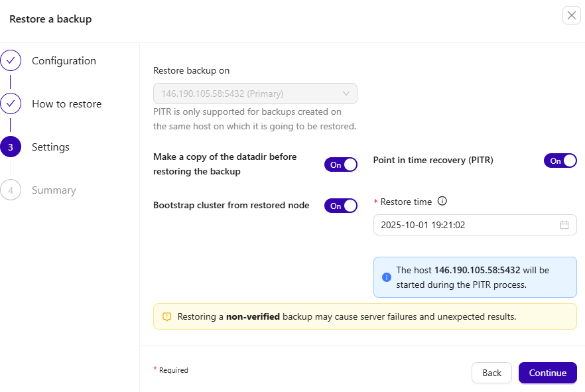Open the calendar icon in Restore time
Image resolution: width=585 pixels, height=392 pixels.
click(x=564, y=225)
